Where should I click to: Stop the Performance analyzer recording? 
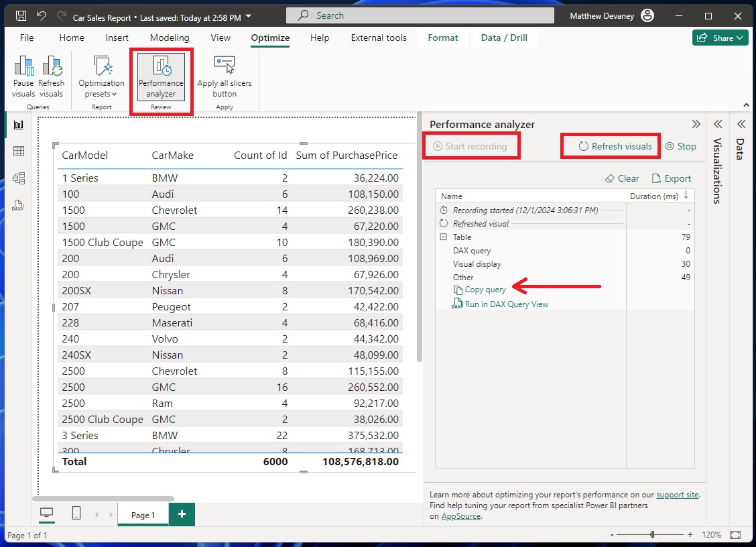(682, 145)
